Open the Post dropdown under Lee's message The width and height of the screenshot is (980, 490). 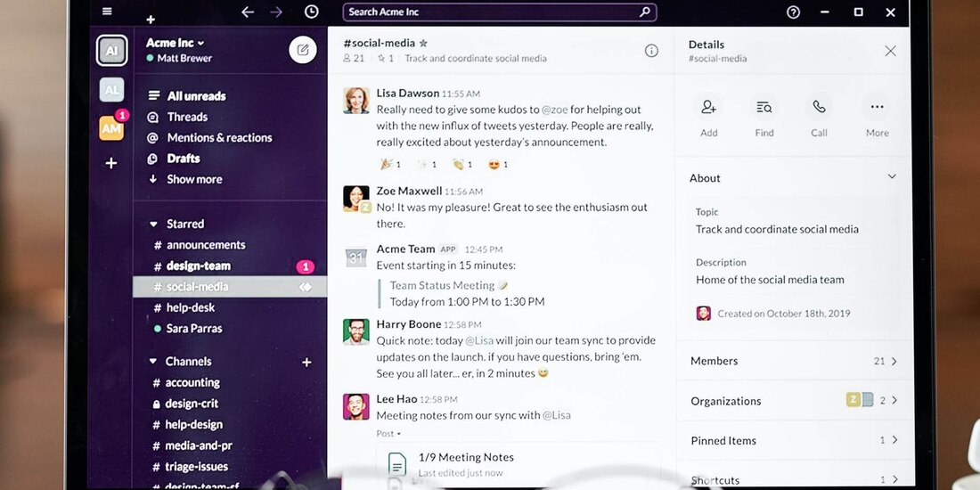[388, 434]
